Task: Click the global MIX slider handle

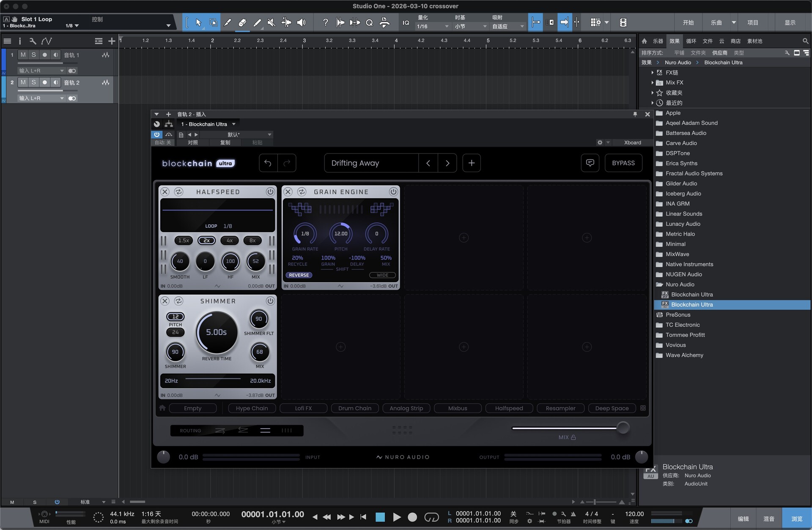Action: click(x=623, y=428)
